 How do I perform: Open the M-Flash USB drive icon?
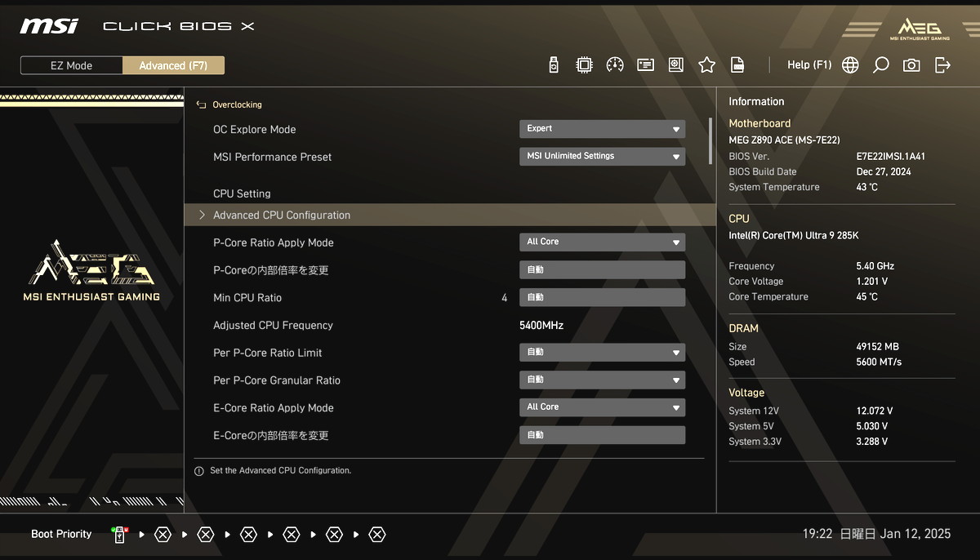(554, 65)
